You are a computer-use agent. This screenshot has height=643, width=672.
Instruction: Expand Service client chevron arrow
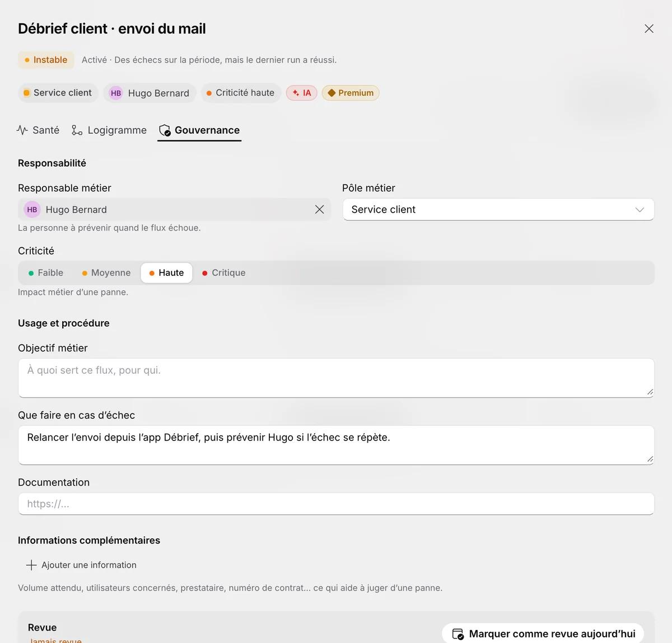[x=640, y=210]
